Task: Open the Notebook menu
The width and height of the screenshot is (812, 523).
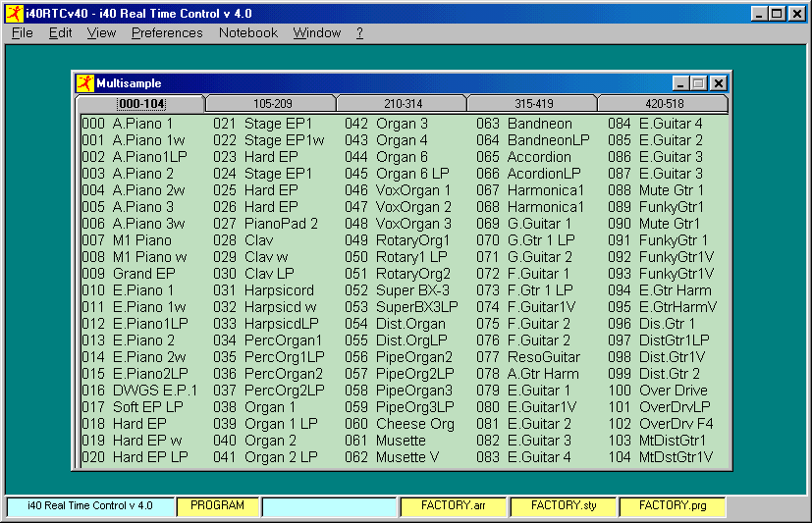Action: [248, 32]
